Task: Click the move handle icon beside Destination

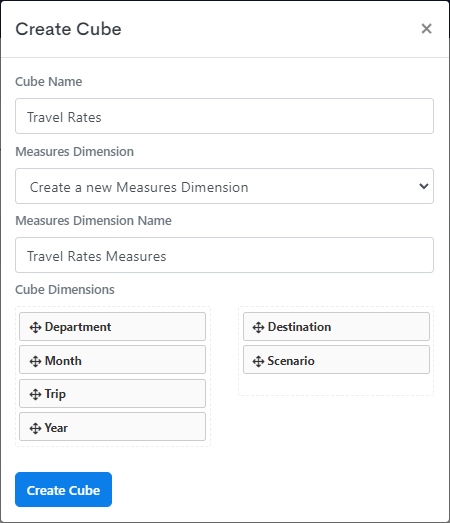Action: click(258, 327)
